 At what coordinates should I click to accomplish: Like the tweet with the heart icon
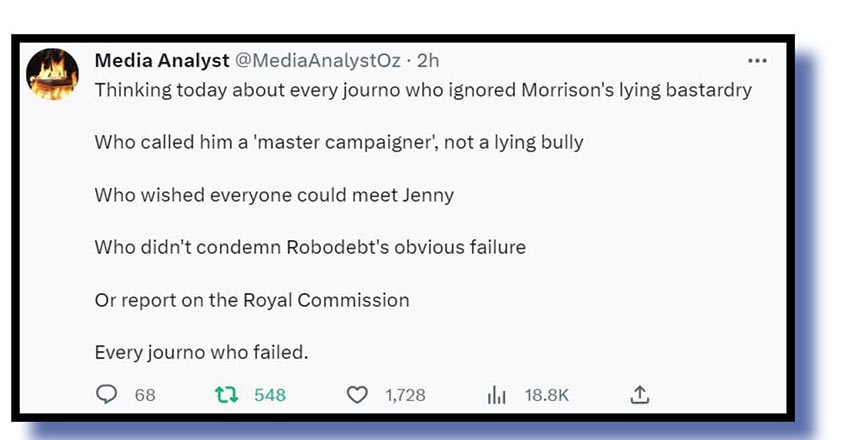(x=357, y=395)
